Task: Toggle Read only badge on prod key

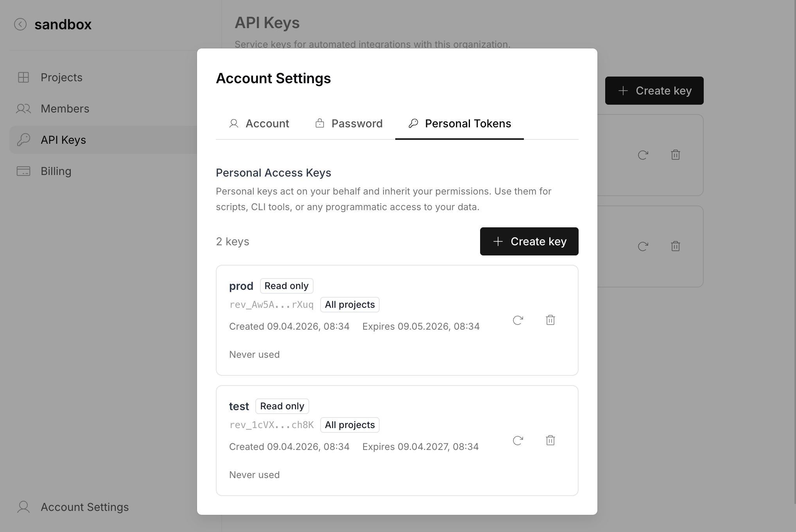Action: point(287,286)
